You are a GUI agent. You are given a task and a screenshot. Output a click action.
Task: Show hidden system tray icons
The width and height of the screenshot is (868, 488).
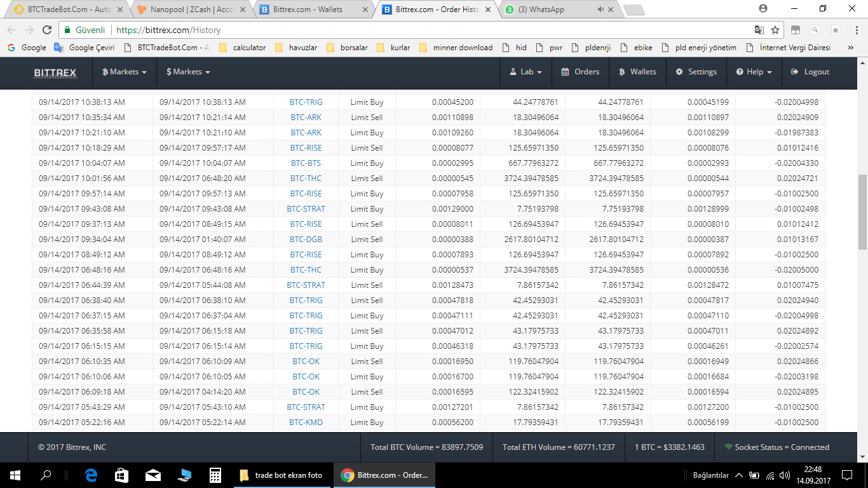coord(739,475)
